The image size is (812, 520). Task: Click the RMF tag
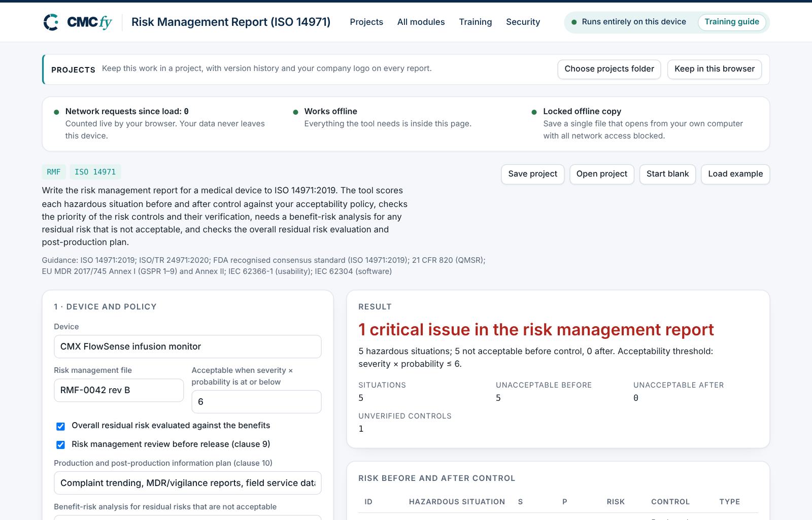[x=54, y=172]
